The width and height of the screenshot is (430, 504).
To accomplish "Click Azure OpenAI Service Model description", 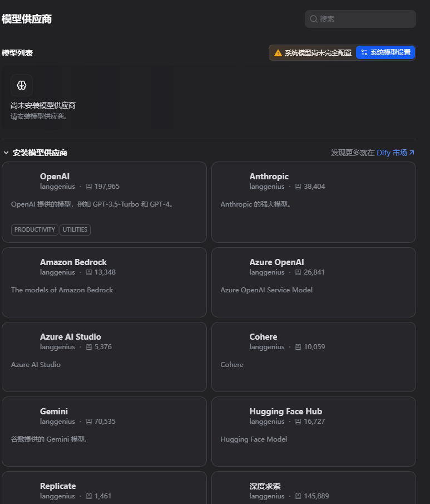I will [266, 290].
